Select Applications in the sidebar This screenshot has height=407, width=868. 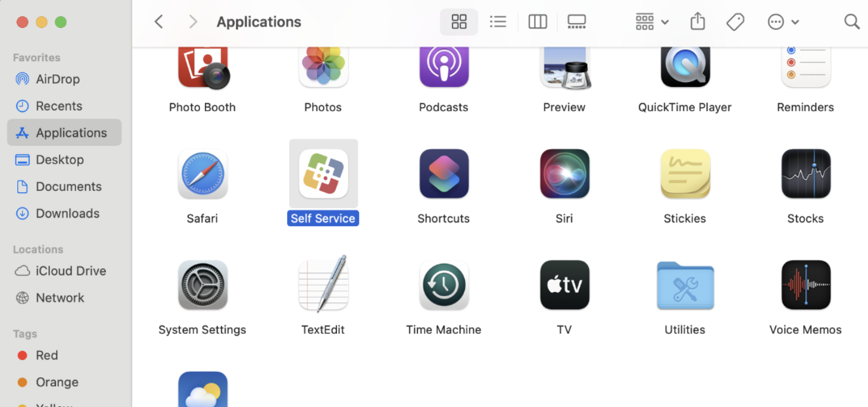pos(64,133)
